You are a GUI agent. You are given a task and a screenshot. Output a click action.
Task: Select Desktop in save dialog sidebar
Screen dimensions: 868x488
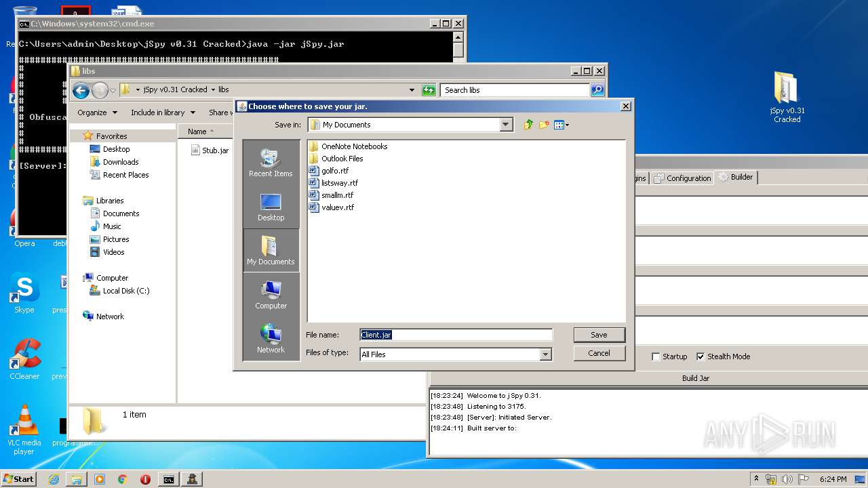(271, 207)
